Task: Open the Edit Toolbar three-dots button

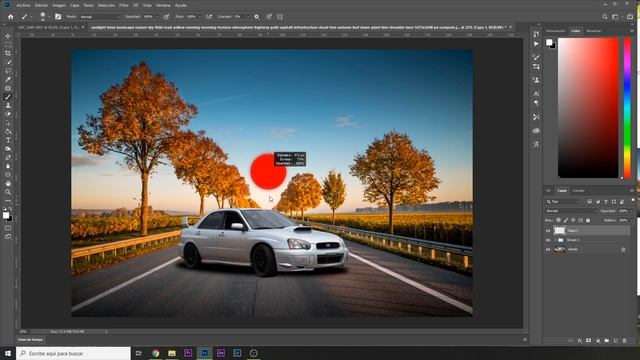Action: pyautogui.click(x=8, y=201)
